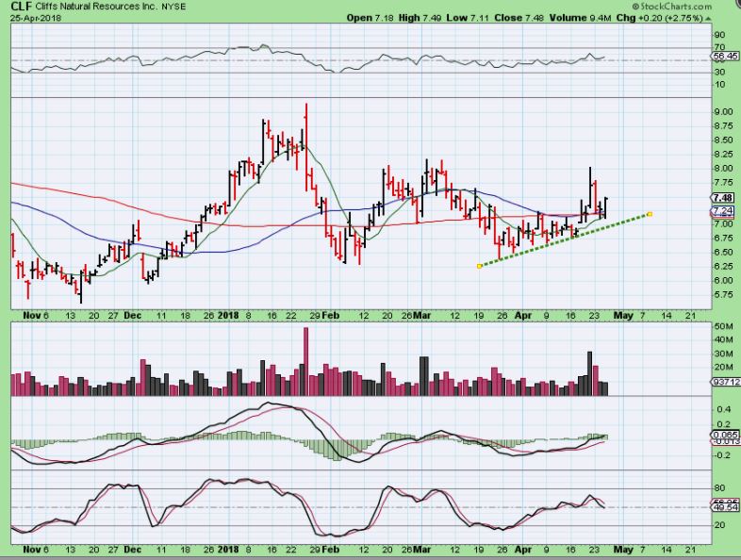Viewport: 741px width, 560px height.
Task: Click the 9.00 price axis label
Action: click(724, 112)
